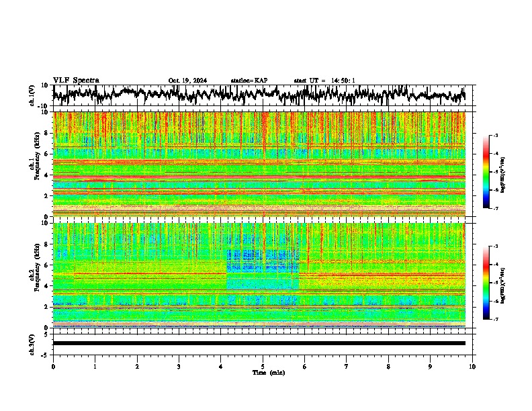
Task: Click the upper color bar's log(PSD) label
Action: (x=502, y=175)
